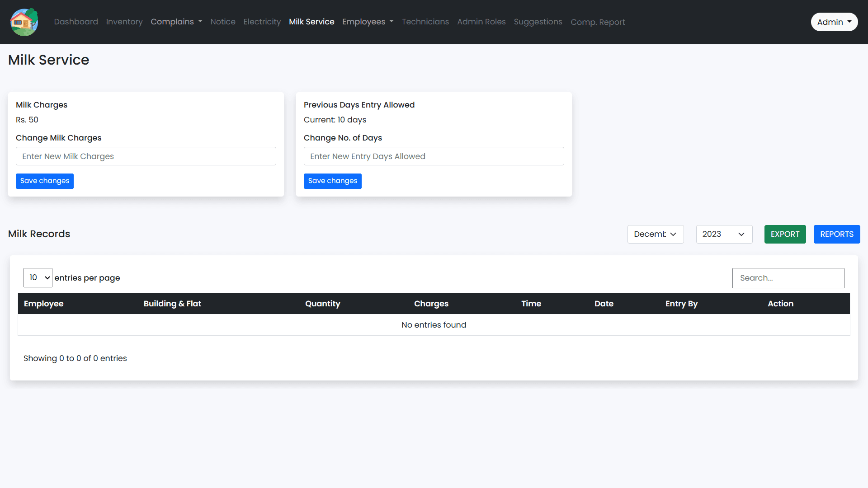The height and width of the screenshot is (488, 868).
Task: Open the Admin account dropdown
Action: coord(834,22)
